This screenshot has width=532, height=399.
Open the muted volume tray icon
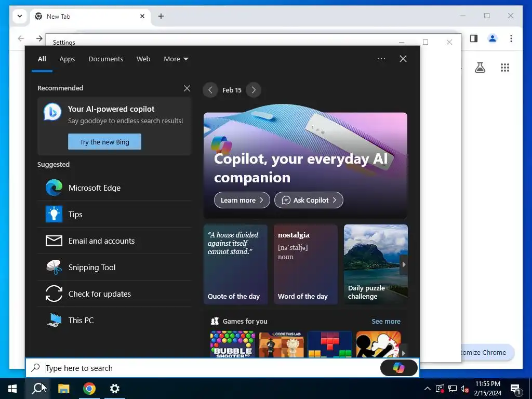(464, 389)
